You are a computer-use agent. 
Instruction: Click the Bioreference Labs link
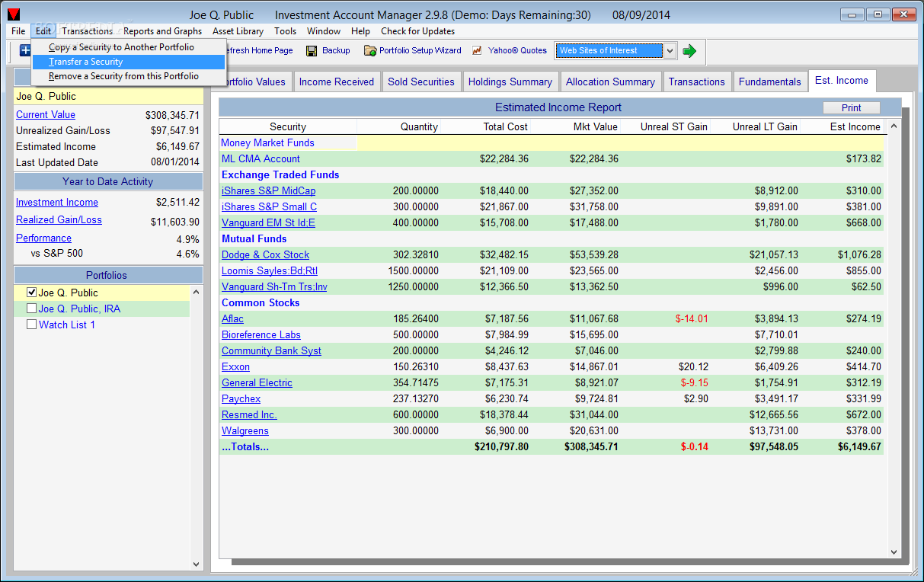[261, 335]
